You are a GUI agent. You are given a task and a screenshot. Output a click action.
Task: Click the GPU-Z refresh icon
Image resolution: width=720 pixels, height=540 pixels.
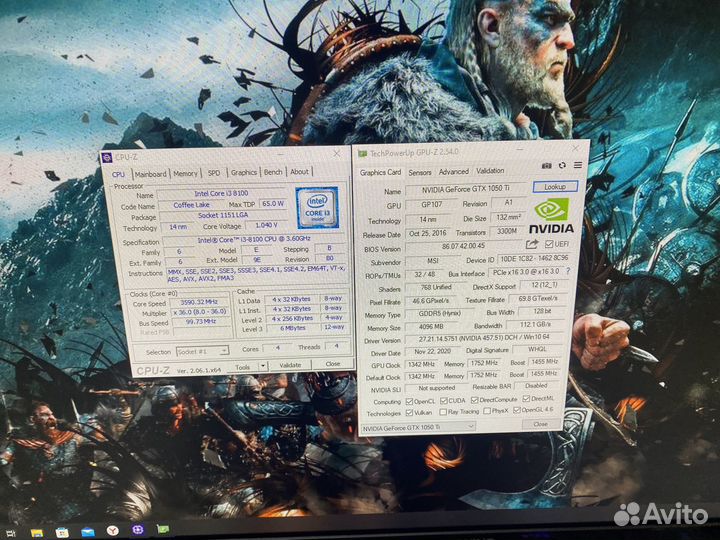(x=562, y=165)
